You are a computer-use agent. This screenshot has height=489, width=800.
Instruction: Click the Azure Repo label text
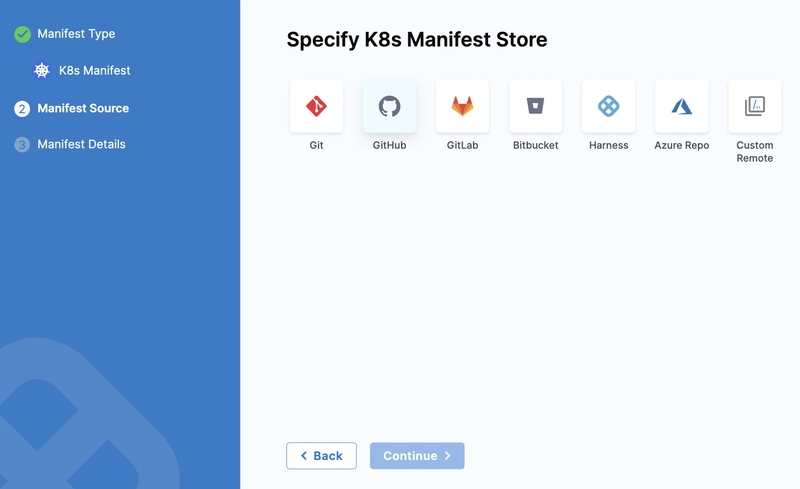(x=682, y=145)
